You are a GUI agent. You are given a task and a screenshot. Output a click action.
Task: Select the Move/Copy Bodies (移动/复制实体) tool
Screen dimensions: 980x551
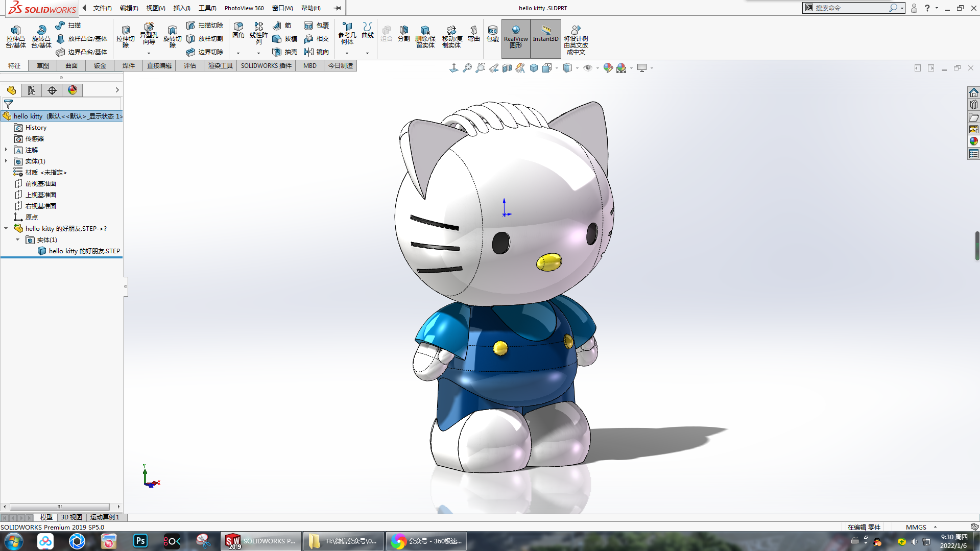(451, 37)
